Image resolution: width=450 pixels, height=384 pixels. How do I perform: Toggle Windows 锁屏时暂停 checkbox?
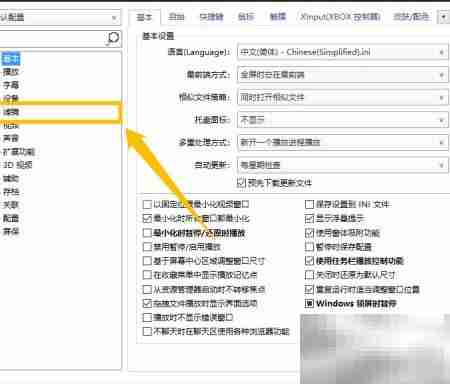pyautogui.click(x=309, y=303)
